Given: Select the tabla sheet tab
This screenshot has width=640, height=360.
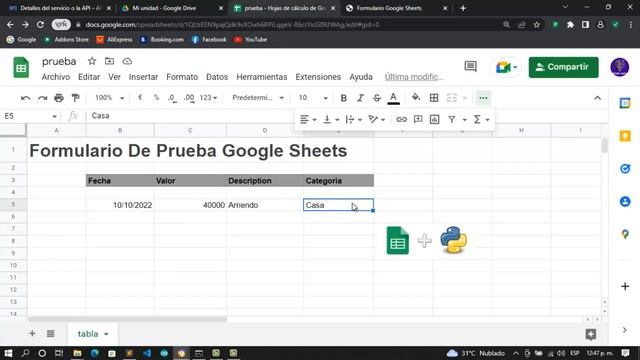Looking at the screenshot, I should pyautogui.click(x=93, y=334).
